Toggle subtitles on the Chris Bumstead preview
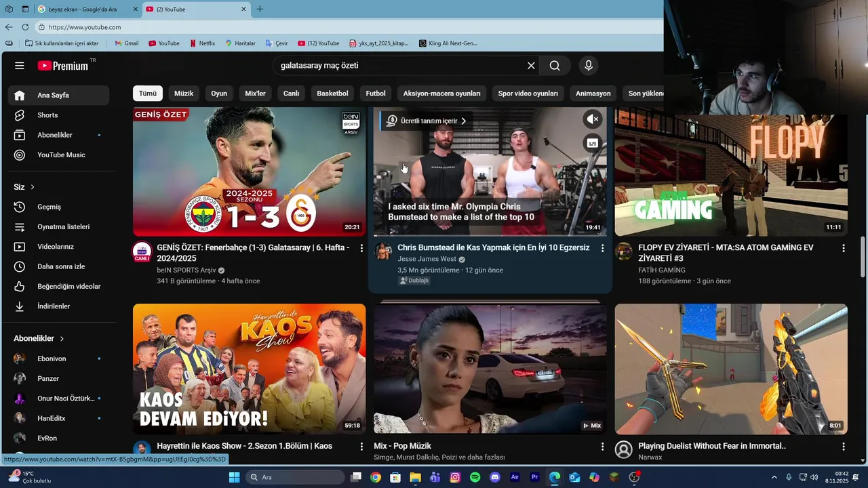The image size is (868, 488). (593, 143)
